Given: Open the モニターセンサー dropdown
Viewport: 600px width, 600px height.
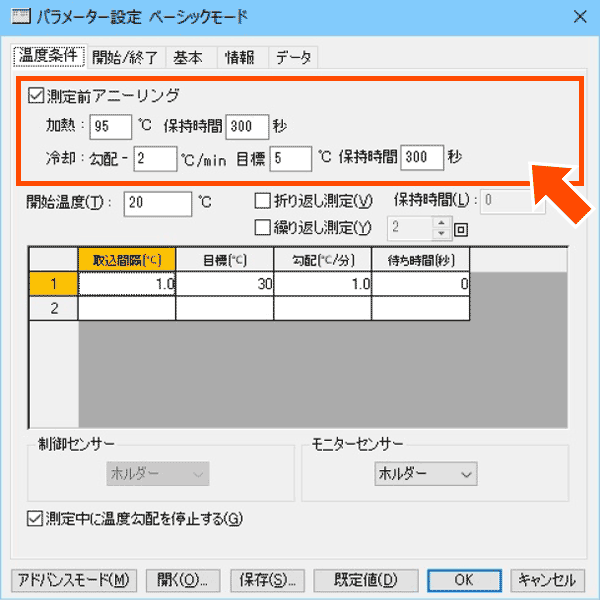Looking at the screenshot, I should click(424, 474).
